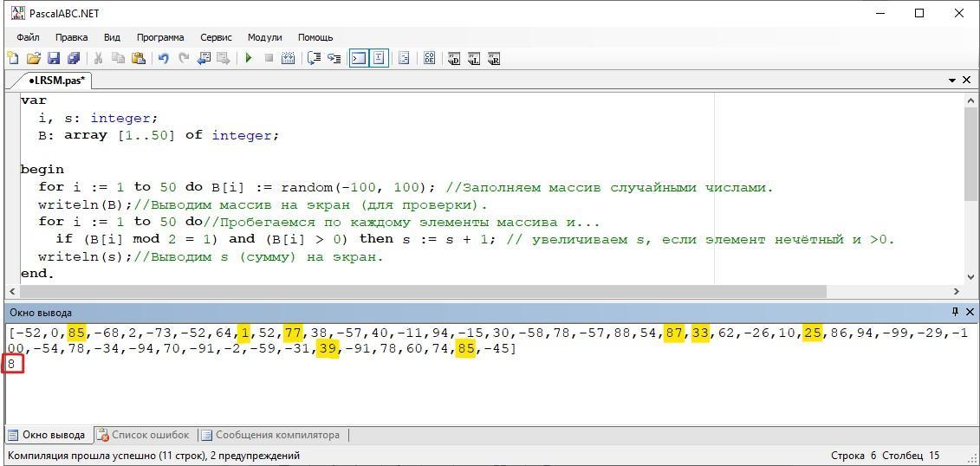Switch to the Окно вывода bottom tab
The image size is (980, 466).
48,435
